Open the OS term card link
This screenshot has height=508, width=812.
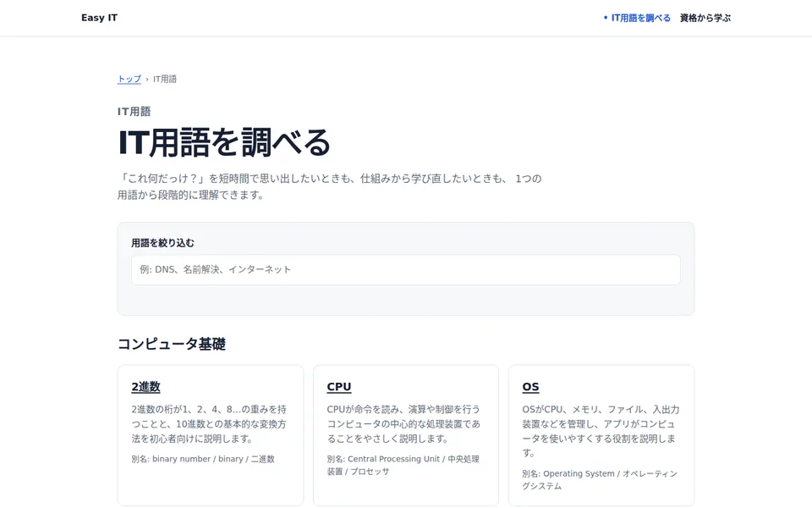pos(531,387)
